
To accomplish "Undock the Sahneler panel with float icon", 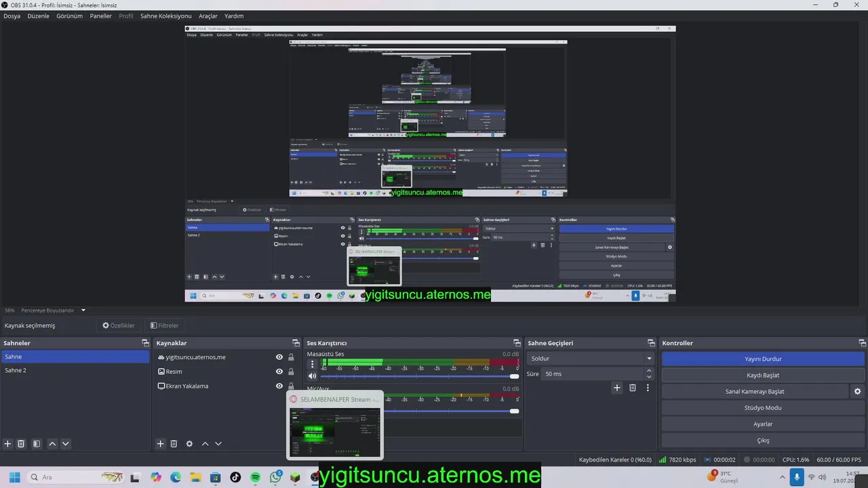I will tap(145, 343).
